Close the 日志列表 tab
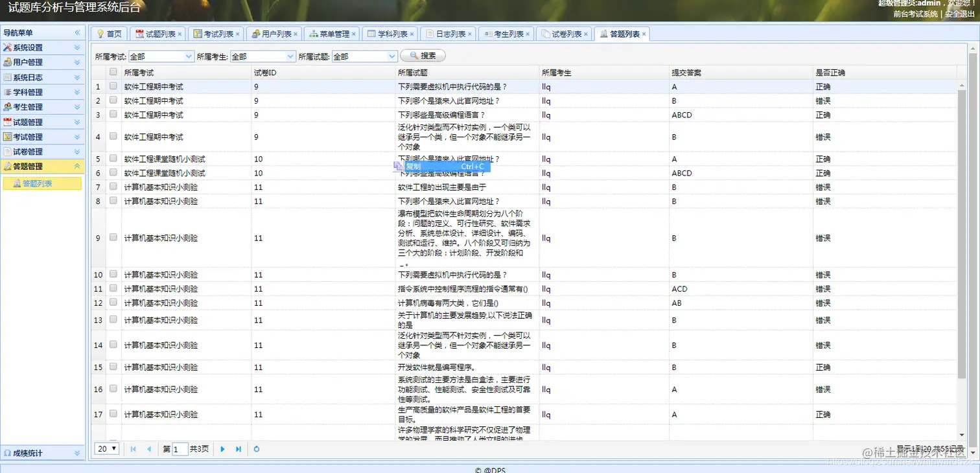 pyautogui.click(x=470, y=34)
